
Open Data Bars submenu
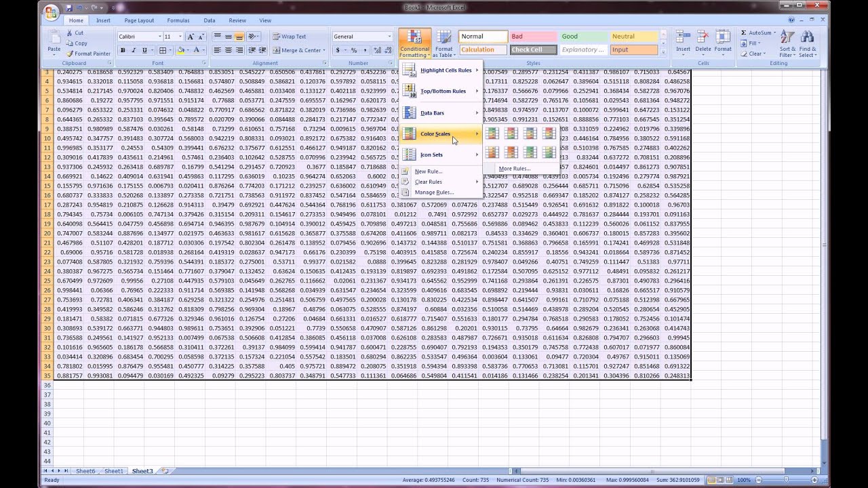click(x=441, y=113)
